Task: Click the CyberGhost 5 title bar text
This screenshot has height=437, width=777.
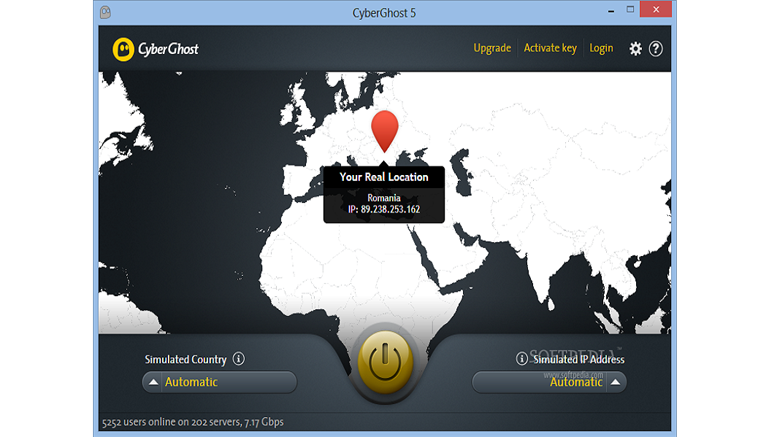Action: (x=384, y=13)
